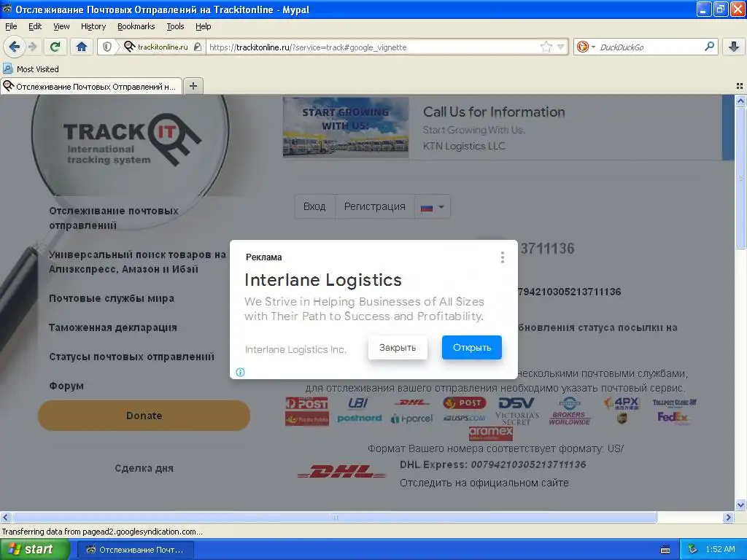Viewport: 747px width, 560px height.
Task: Click the list all tabs icon
Action: pos(739,86)
